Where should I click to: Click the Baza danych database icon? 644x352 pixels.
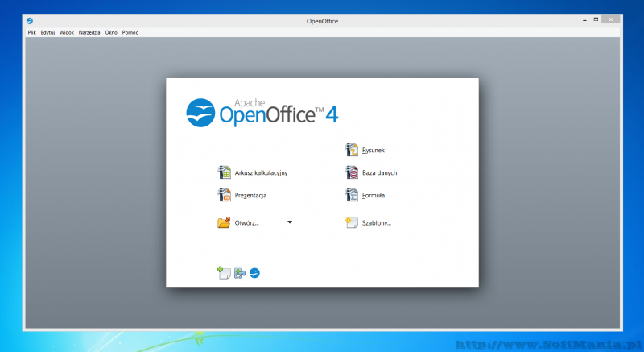point(352,172)
